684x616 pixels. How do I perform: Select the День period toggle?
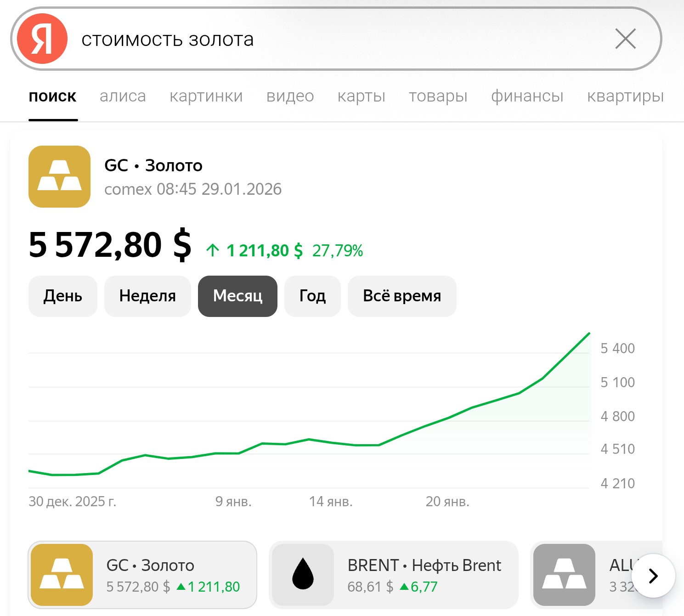63,296
